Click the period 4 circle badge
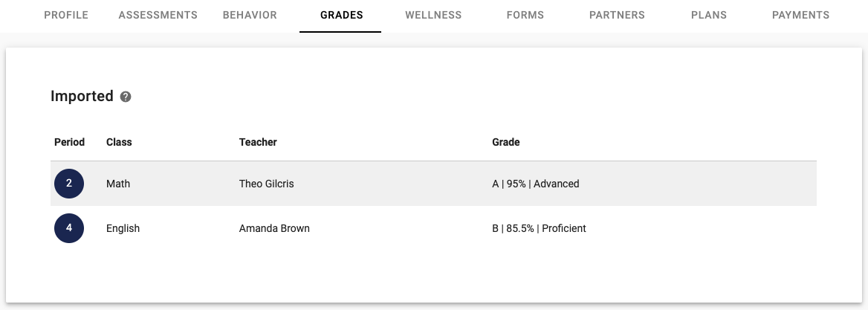This screenshot has height=310, width=868. point(69,228)
